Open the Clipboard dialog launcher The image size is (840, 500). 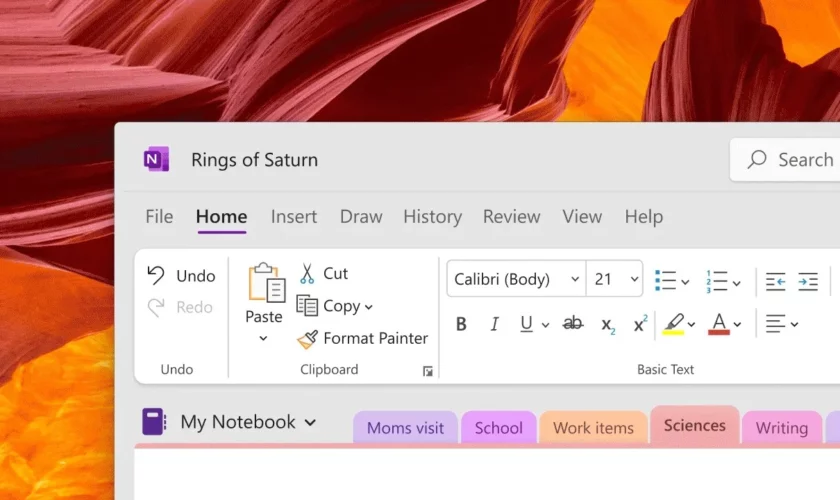tap(428, 371)
